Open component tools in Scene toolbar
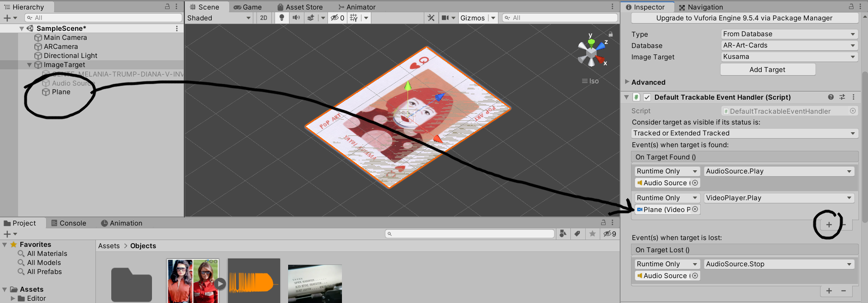 pos(431,18)
